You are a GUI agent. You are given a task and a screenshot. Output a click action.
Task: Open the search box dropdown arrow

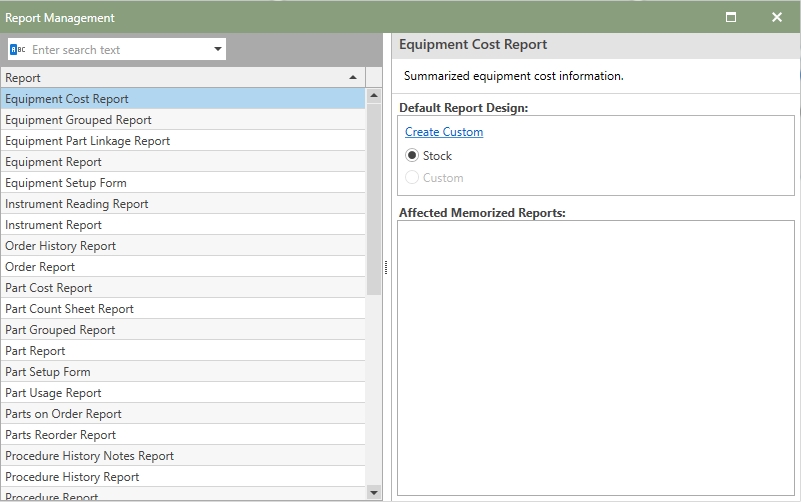(217, 49)
